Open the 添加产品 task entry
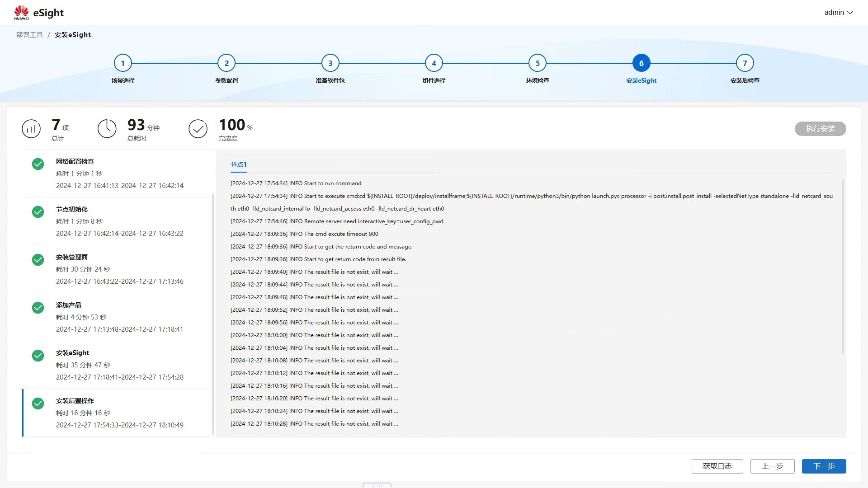 118,317
